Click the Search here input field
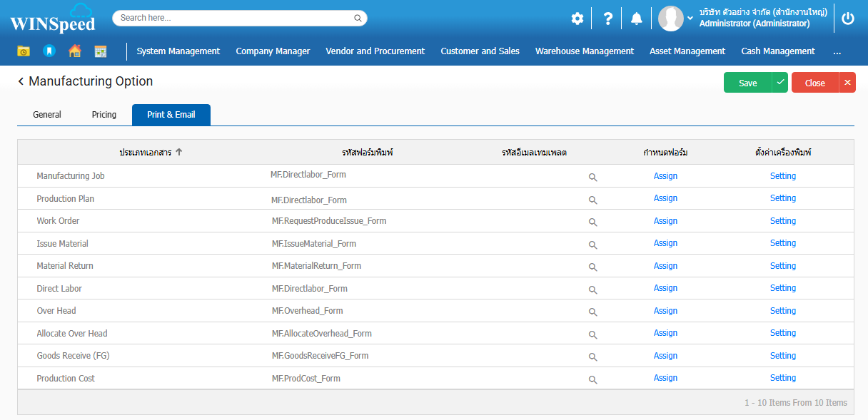 click(x=236, y=18)
